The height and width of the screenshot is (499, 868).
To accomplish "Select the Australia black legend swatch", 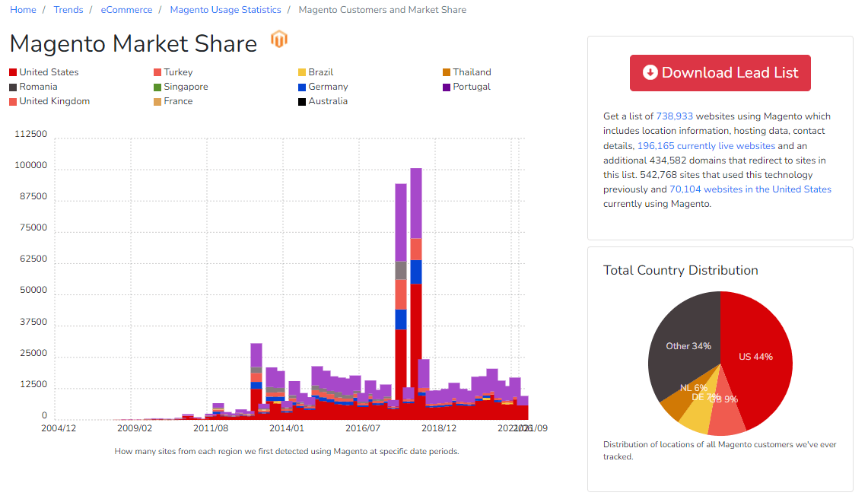I will coord(302,101).
